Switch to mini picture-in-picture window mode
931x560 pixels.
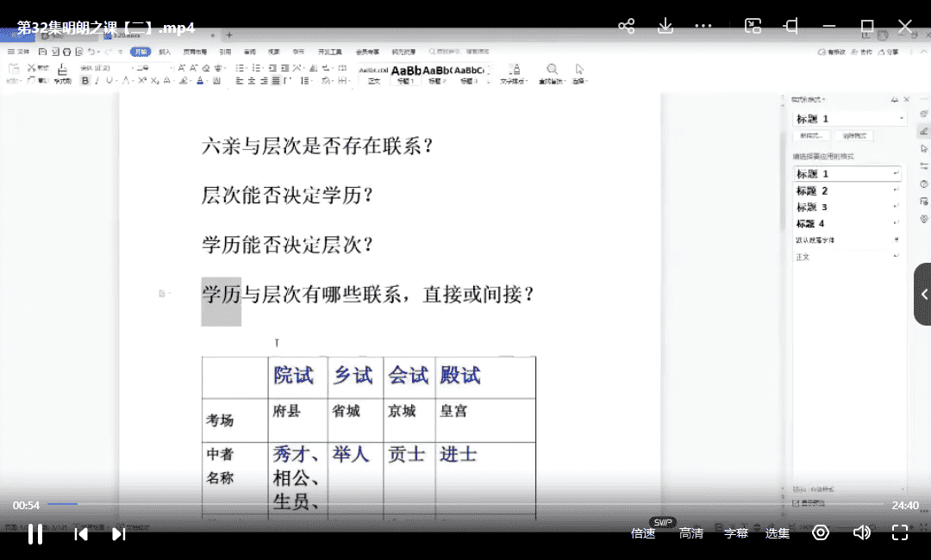753,26
